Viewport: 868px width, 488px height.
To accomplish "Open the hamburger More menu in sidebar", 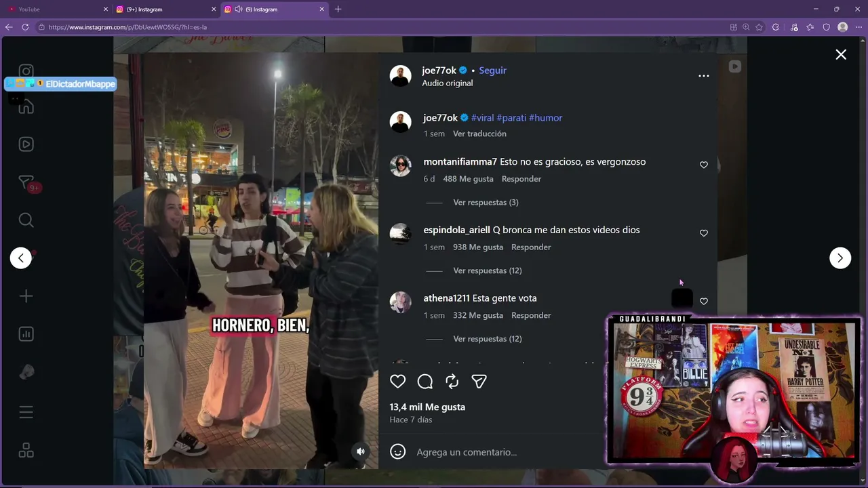I will [26, 412].
